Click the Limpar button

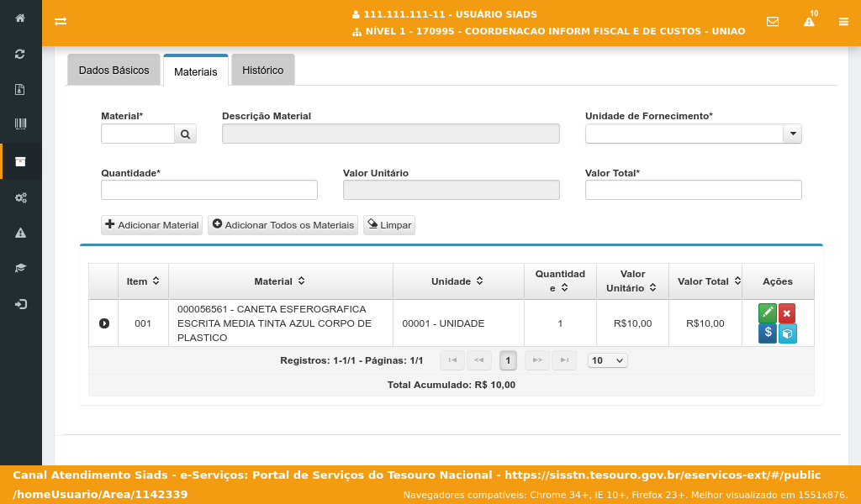pyautogui.click(x=388, y=225)
